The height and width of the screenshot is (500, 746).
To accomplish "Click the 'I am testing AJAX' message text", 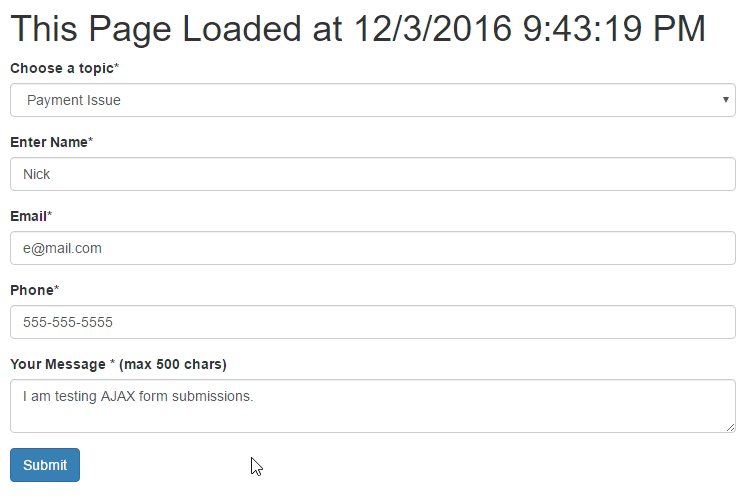I will click(x=138, y=396).
